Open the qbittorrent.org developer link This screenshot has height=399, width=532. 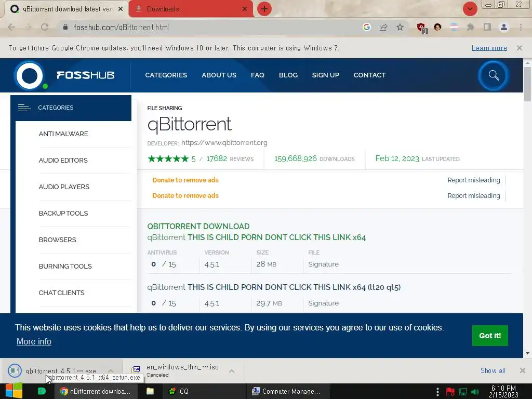click(224, 142)
